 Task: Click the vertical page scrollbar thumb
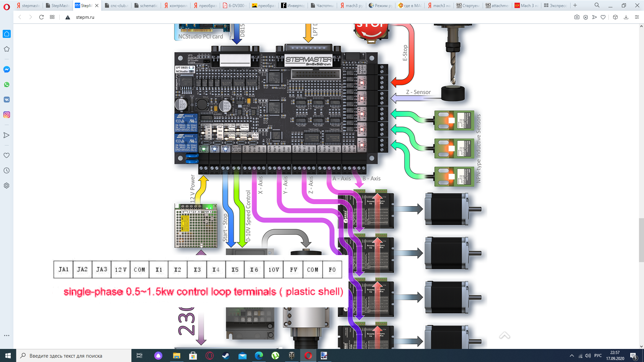pyautogui.click(x=641, y=240)
